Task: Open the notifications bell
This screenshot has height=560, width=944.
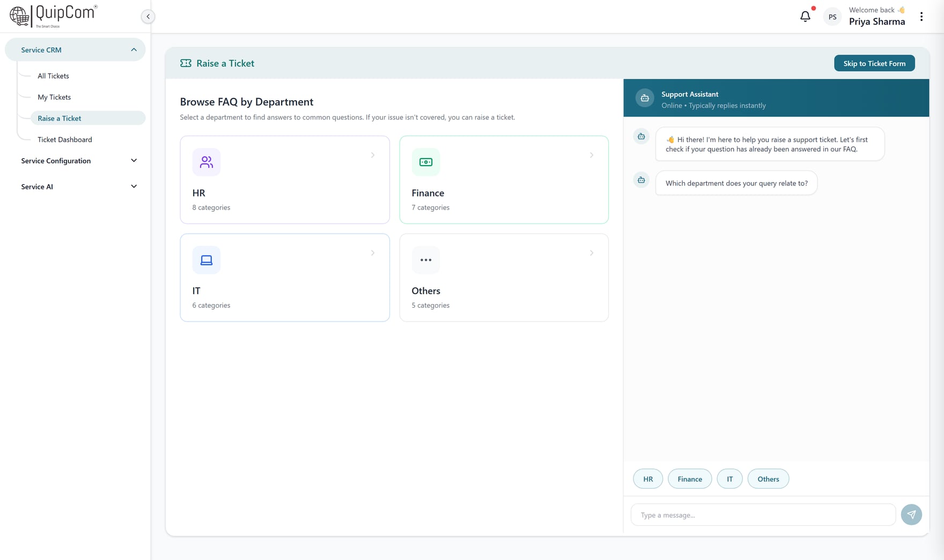Action: [805, 17]
